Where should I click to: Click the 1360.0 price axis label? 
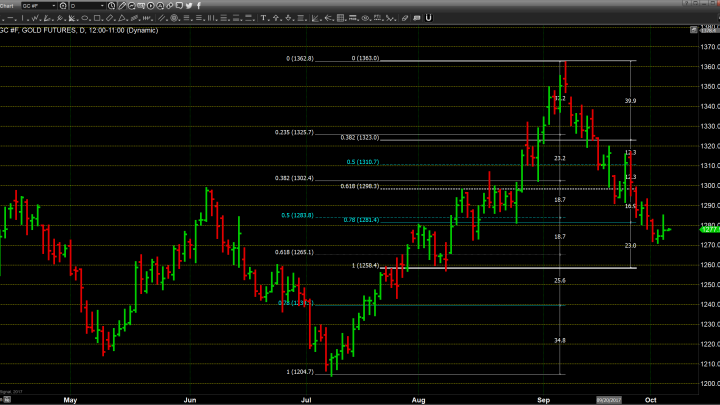click(710, 67)
